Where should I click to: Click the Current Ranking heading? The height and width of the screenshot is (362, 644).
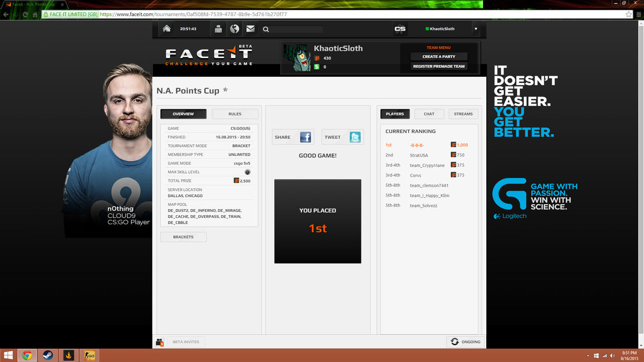click(x=411, y=131)
